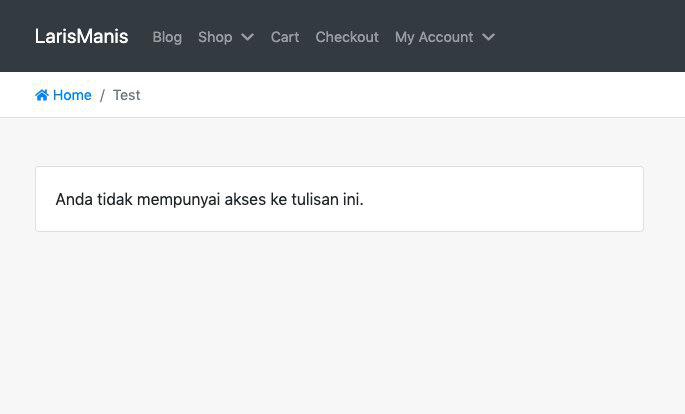Expand the My Account dropdown chevron
This screenshot has height=414, width=685.
pos(488,37)
